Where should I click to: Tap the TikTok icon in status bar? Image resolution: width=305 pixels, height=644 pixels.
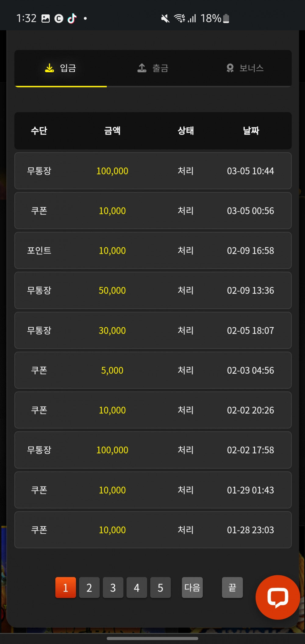72,19
